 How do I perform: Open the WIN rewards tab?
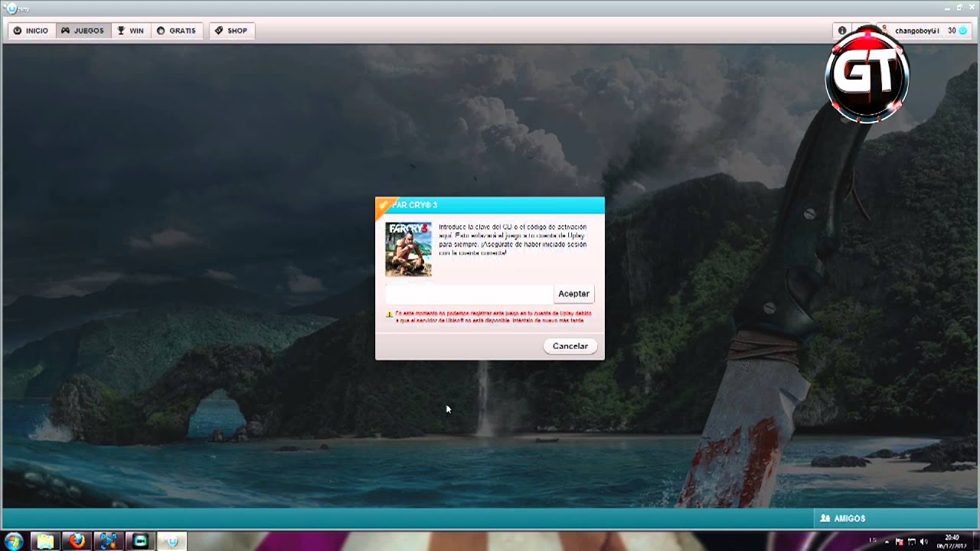(130, 31)
